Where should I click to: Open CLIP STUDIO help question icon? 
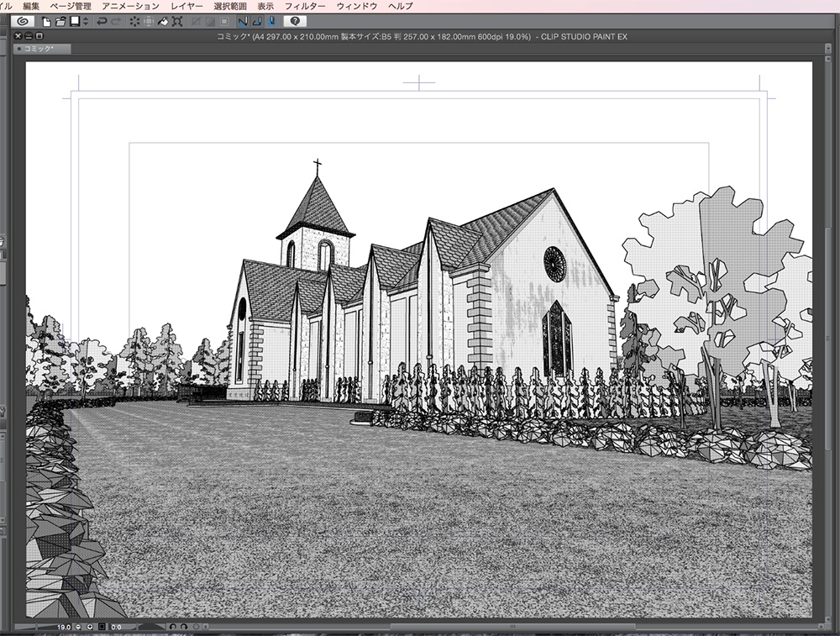point(295,22)
